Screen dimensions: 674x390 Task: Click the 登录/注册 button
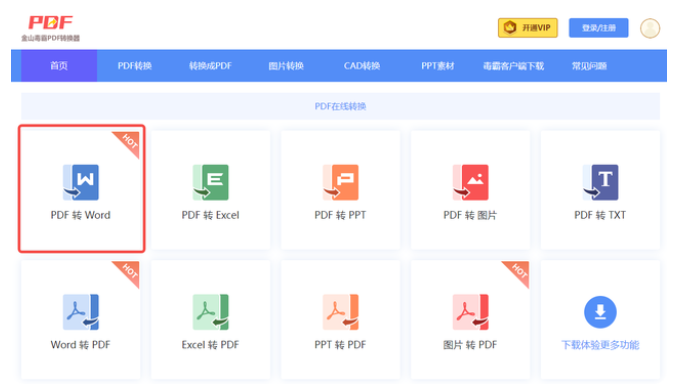click(x=598, y=28)
